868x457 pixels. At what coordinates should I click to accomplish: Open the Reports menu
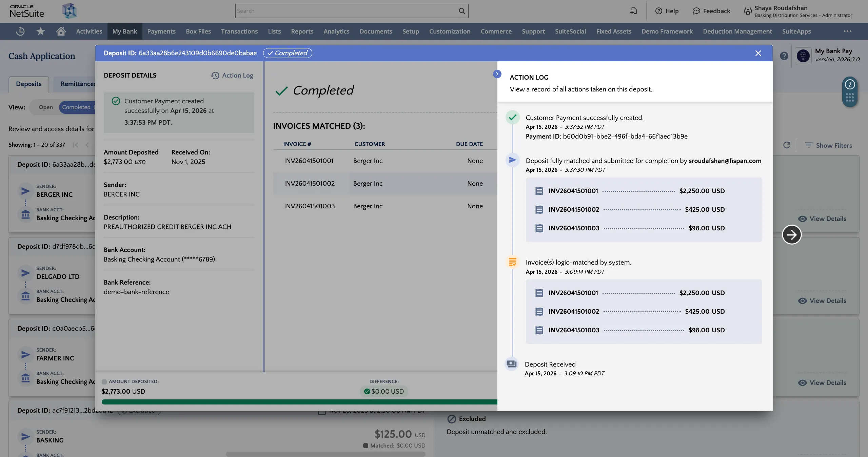[302, 31]
